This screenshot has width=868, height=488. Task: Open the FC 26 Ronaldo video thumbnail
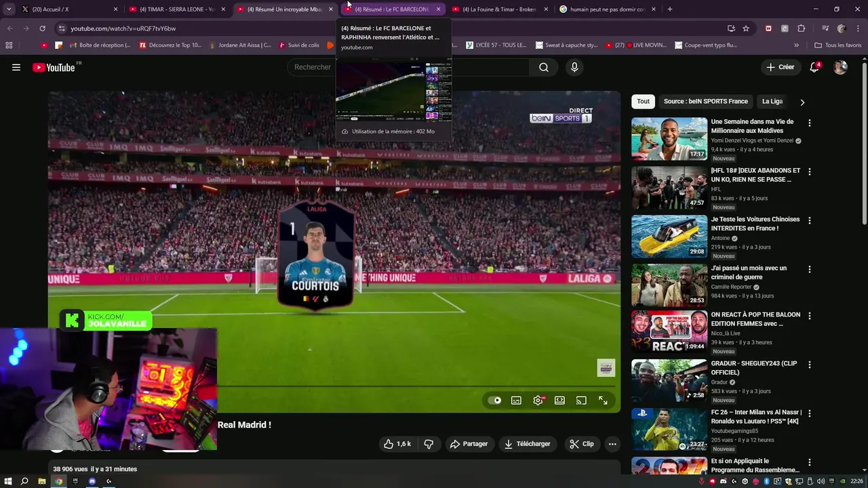pos(669,430)
